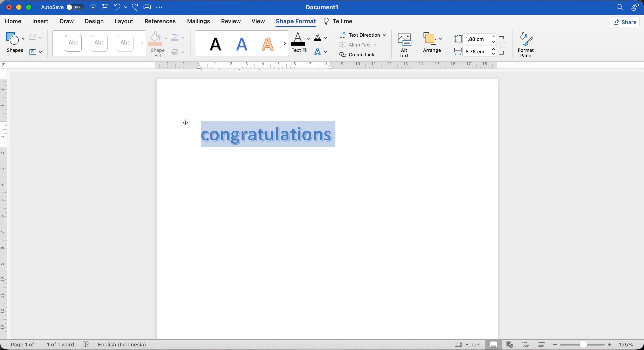
Task: Expand the Arrange dropdown arrow
Action: pos(441,38)
